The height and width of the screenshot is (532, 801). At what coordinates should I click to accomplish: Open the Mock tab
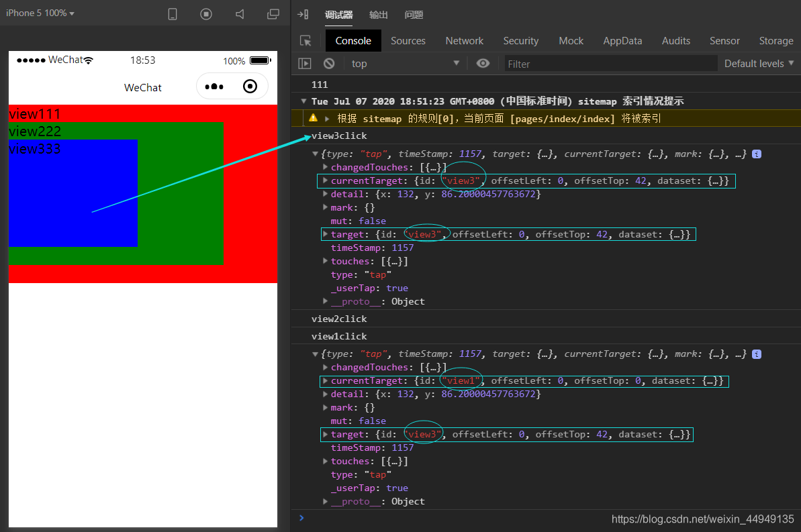[x=571, y=41]
